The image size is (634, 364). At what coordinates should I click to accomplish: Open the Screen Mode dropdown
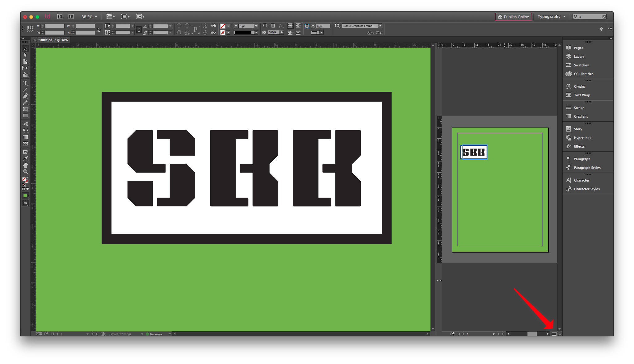click(125, 17)
